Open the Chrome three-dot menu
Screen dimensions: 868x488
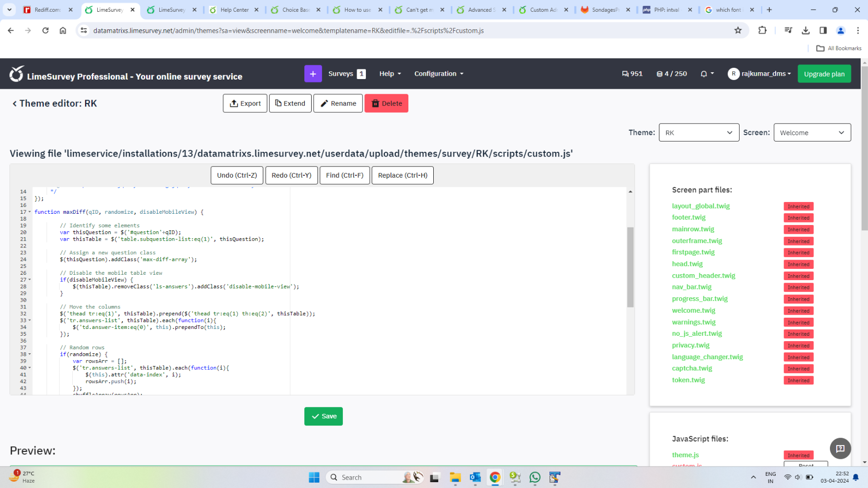pos(858,30)
